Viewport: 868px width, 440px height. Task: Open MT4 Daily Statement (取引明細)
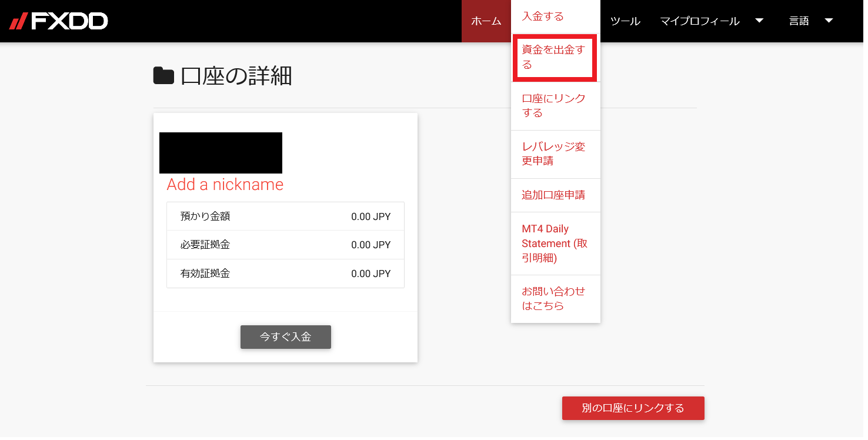[x=556, y=244]
